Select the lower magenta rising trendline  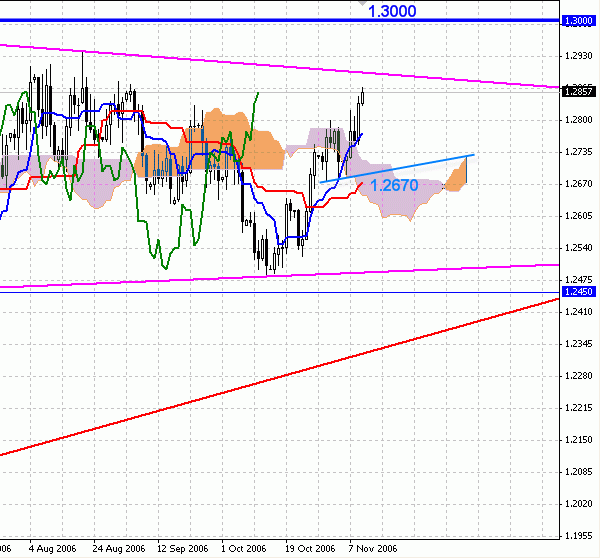tap(280, 276)
